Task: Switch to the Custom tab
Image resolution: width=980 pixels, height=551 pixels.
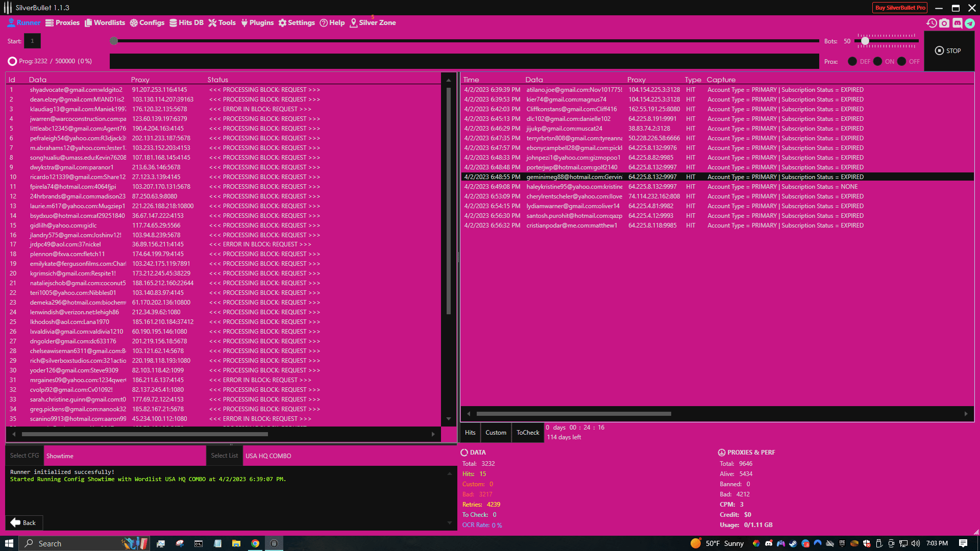Action: point(496,433)
